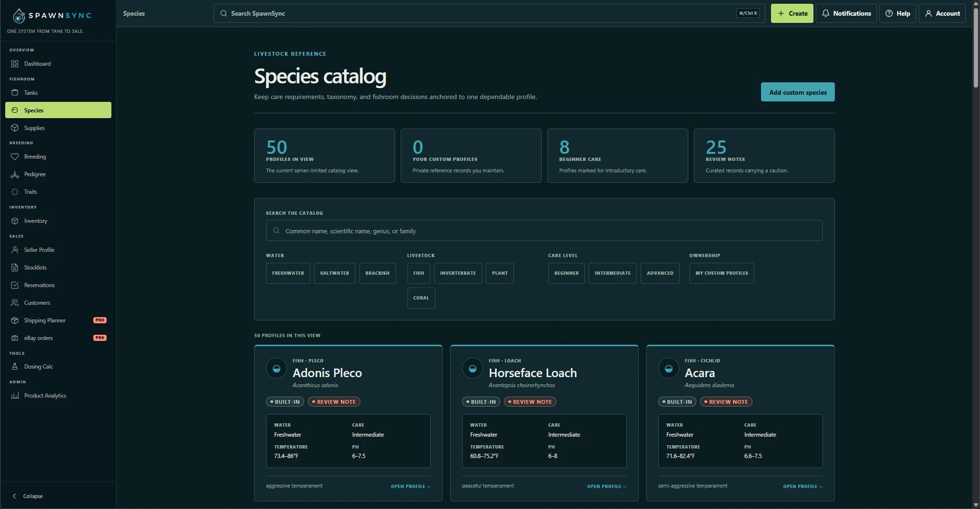Click the Reservations checkbox icon
Image resolution: width=980 pixels, height=509 pixels.
tap(15, 285)
